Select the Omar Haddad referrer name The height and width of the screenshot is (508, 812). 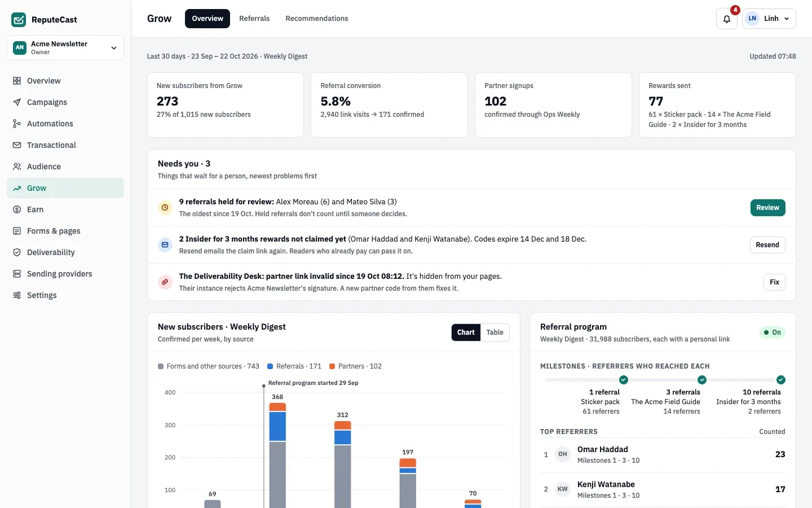point(602,449)
